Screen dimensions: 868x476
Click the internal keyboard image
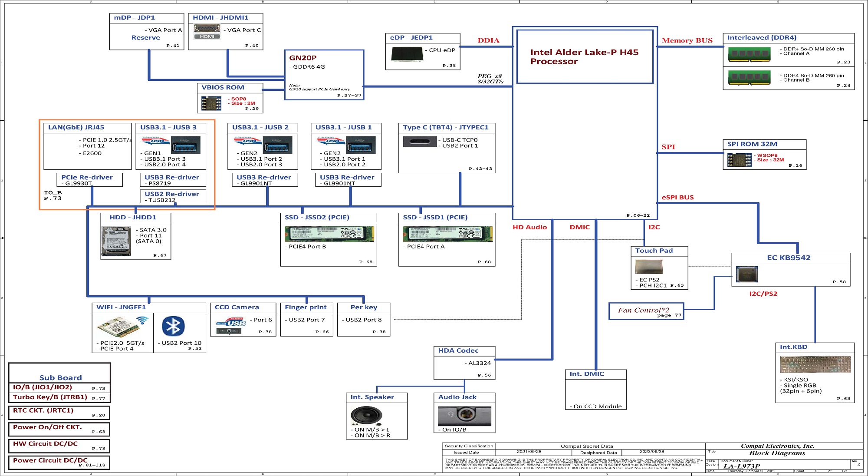pos(815,365)
